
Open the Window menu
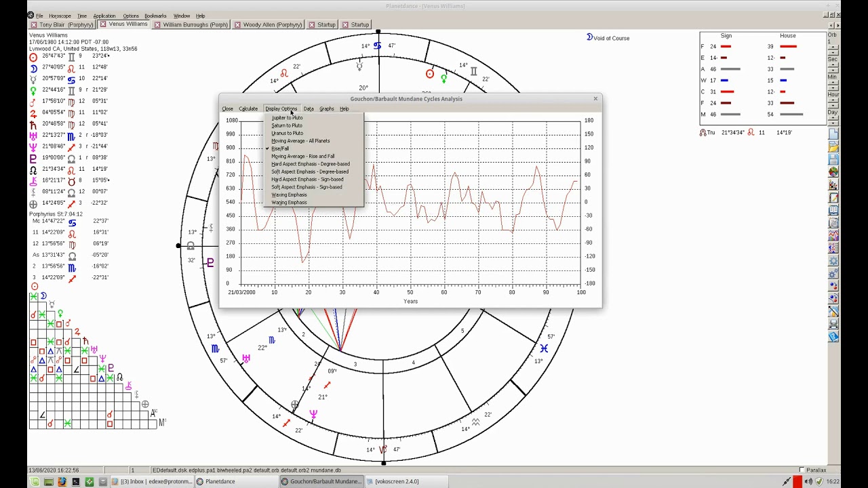(x=181, y=16)
